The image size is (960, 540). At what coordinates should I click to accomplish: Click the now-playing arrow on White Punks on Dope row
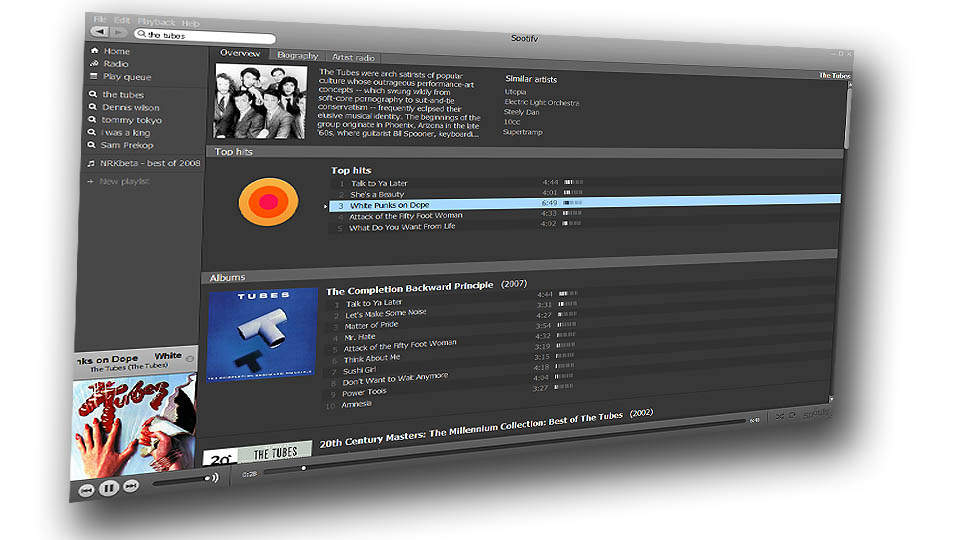(325, 206)
